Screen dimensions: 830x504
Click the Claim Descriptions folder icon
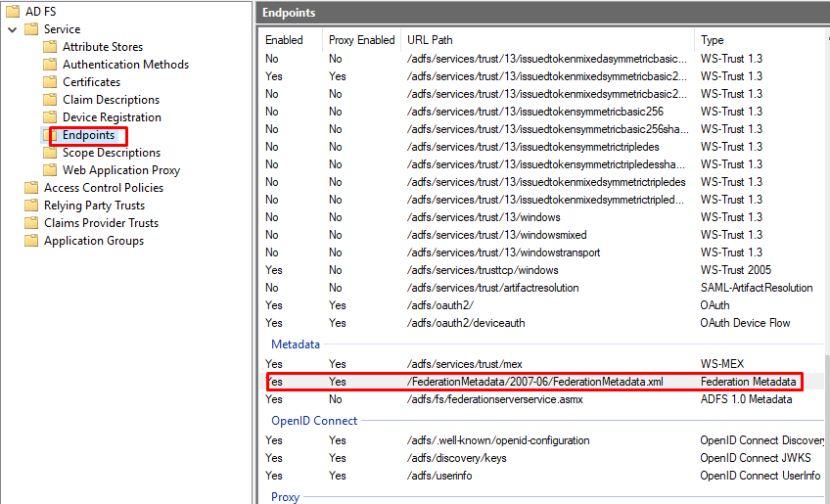[x=50, y=100]
